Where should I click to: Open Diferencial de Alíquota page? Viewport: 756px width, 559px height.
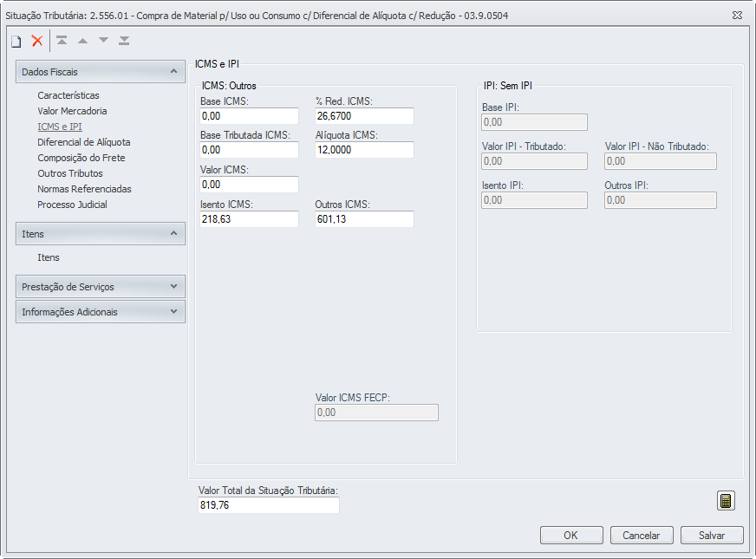tap(84, 142)
